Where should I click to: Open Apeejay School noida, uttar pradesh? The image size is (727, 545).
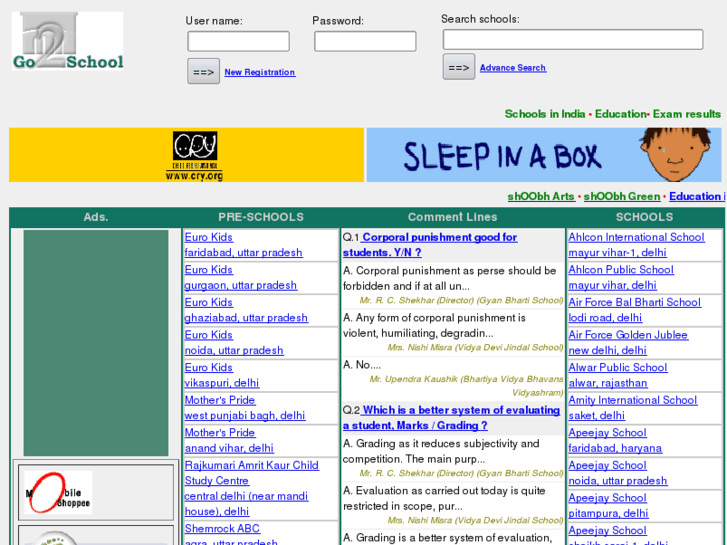click(618, 473)
